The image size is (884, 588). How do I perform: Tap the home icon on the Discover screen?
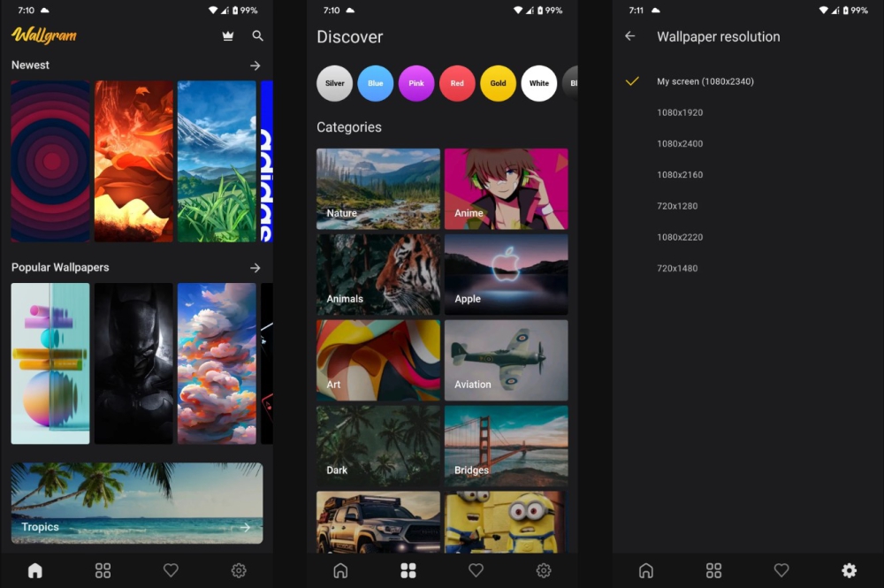(340, 570)
